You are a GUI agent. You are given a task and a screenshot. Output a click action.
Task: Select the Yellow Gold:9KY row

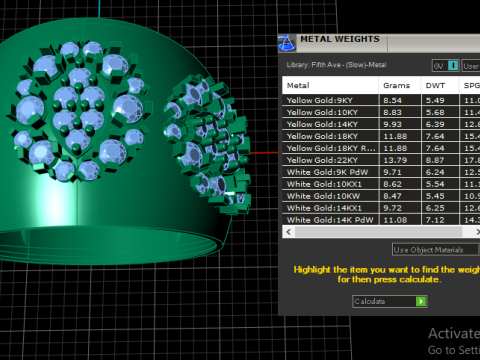click(x=381, y=100)
